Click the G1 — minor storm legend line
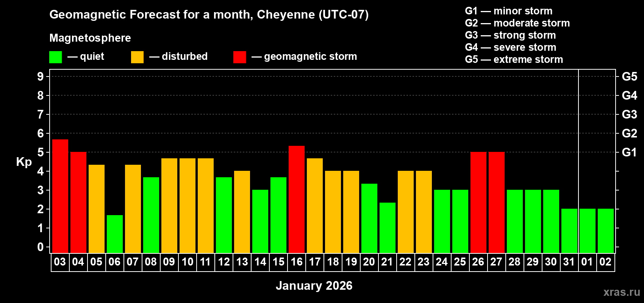644x303 pixels. point(509,11)
